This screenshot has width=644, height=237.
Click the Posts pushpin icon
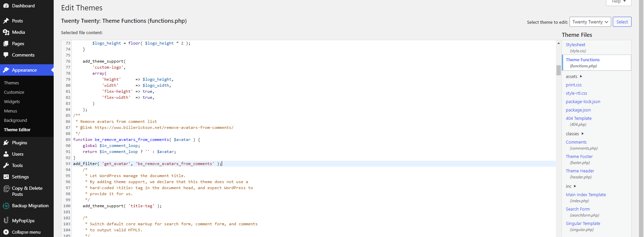[6, 21]
